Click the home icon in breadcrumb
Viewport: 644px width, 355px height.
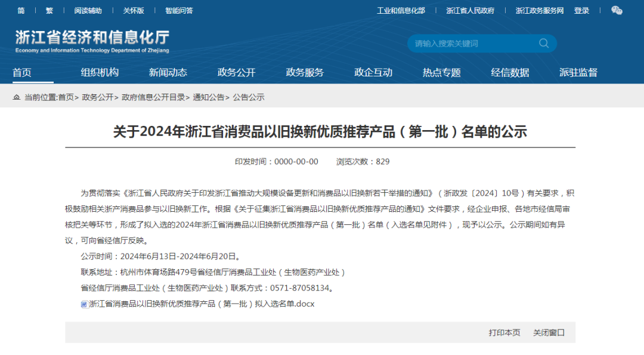(16, 97)
